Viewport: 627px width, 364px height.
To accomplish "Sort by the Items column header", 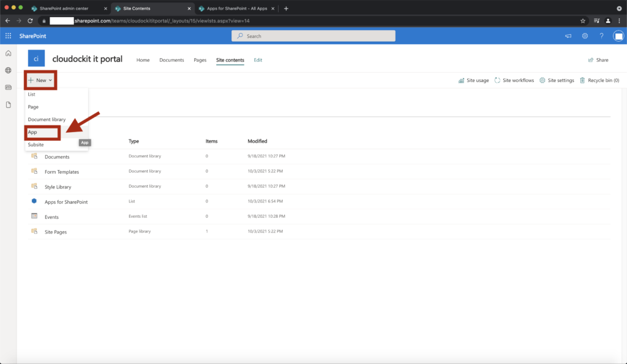I will 211,141.
